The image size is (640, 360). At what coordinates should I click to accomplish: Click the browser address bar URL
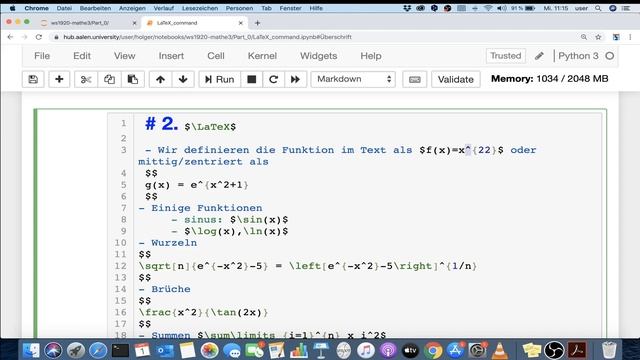[207, 37]
